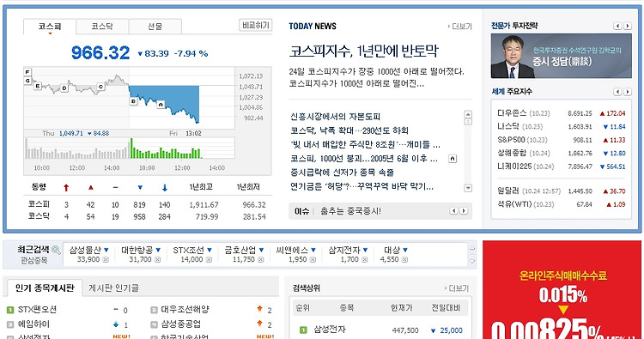Remove 삼지전자 1,700 with its x icon
This screenshot has height=339, width=644.
[x=365, y=260]
